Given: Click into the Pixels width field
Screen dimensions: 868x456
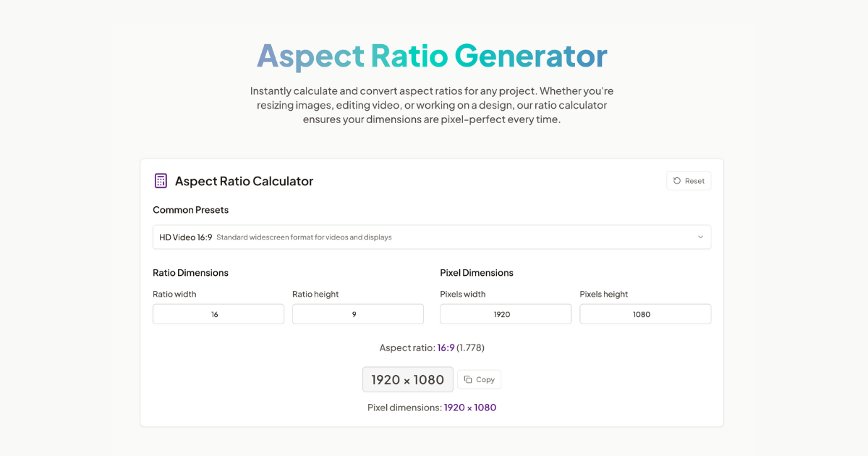Looking at the screenshot, I should point(505,314).
